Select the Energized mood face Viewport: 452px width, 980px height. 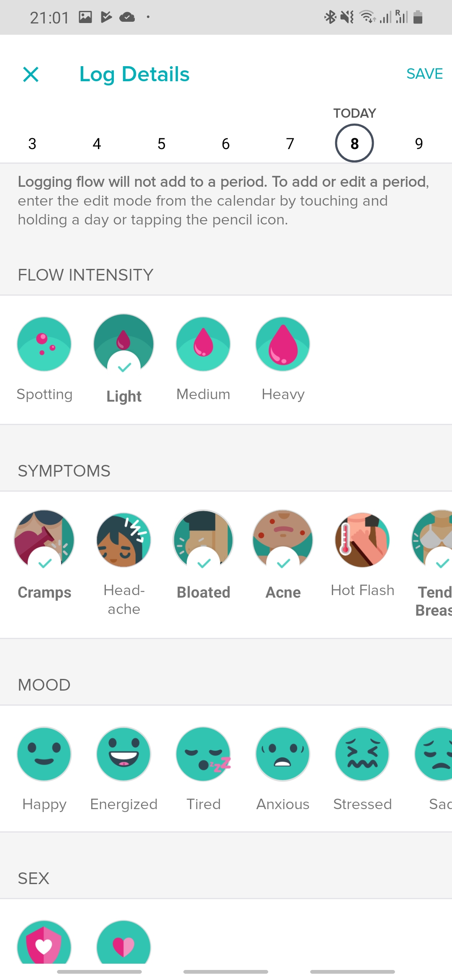pos(123,754)
